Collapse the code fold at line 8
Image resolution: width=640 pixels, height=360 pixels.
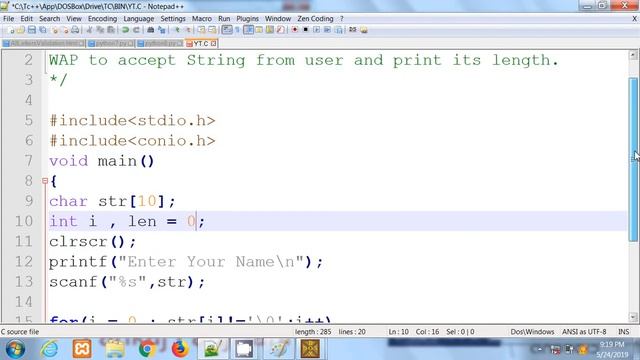click(45, 180)
